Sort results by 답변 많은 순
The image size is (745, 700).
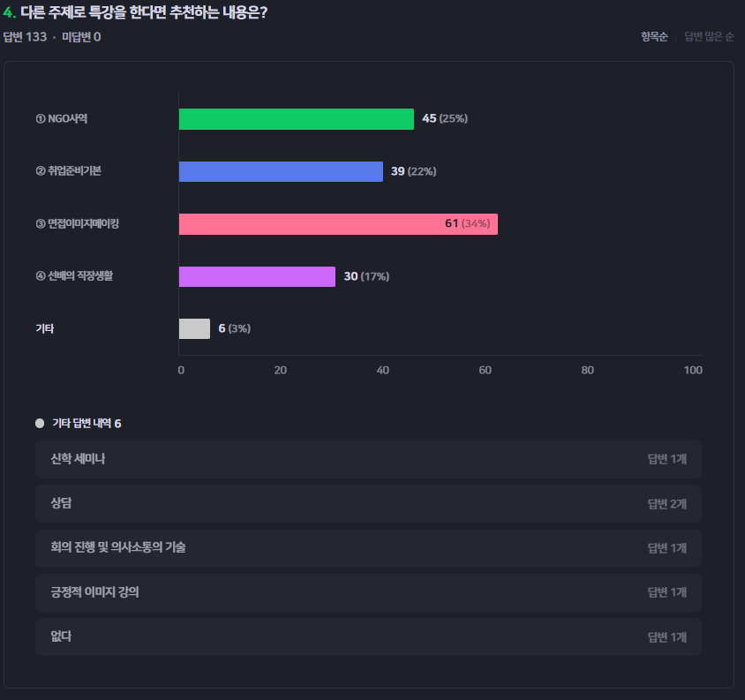pos(709,36)
